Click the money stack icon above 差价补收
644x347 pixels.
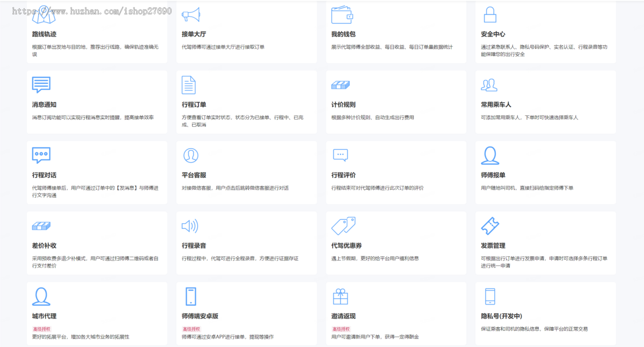click(x=41, y=226)
